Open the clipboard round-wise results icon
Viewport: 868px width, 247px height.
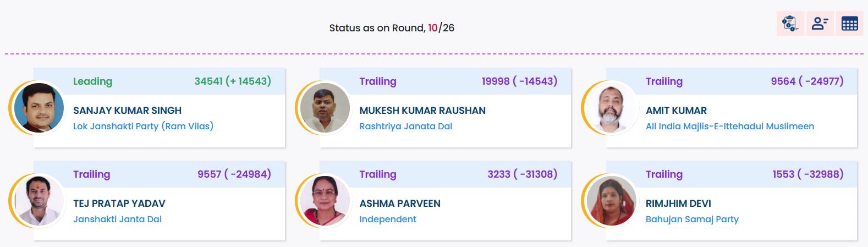790,24
